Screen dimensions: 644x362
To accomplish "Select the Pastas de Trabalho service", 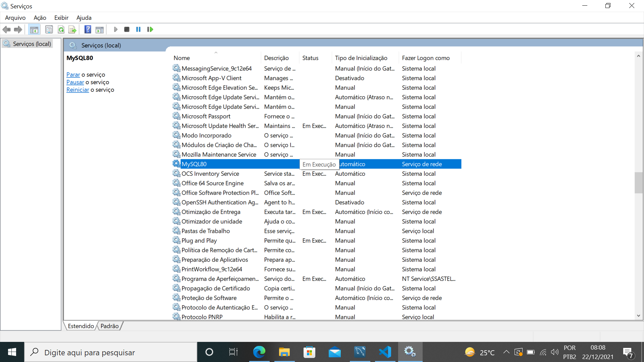I will [317, 231].
